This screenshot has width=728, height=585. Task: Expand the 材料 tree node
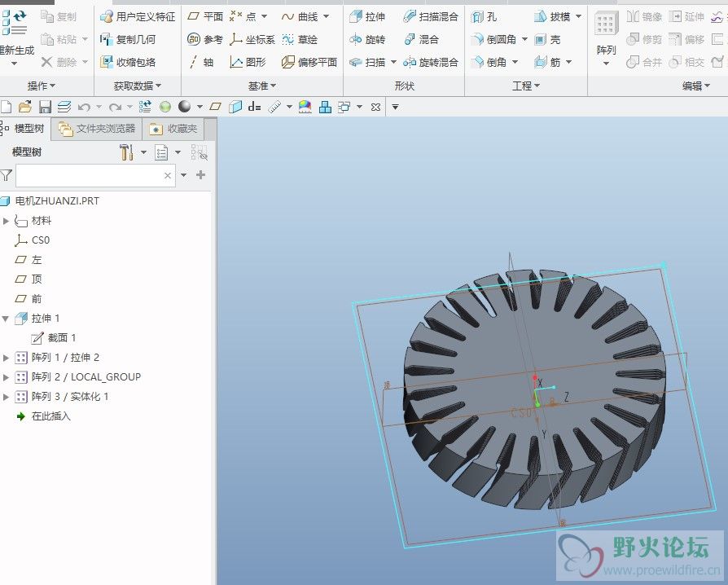click(x=6, y=221)
